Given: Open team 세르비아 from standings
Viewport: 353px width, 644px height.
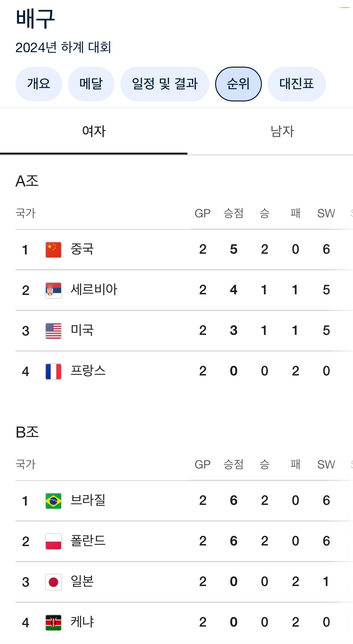Looking at the screenshot, I should coord(94,290).
